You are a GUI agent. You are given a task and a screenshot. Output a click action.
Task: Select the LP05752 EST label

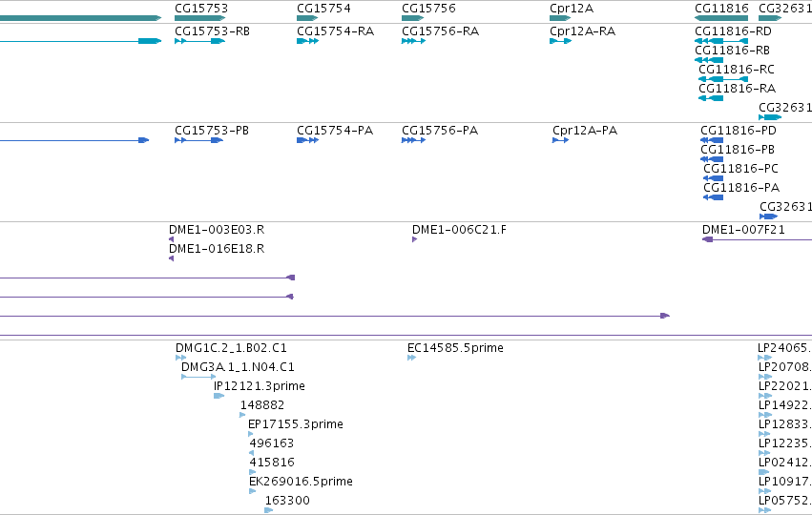coord(785,501)
